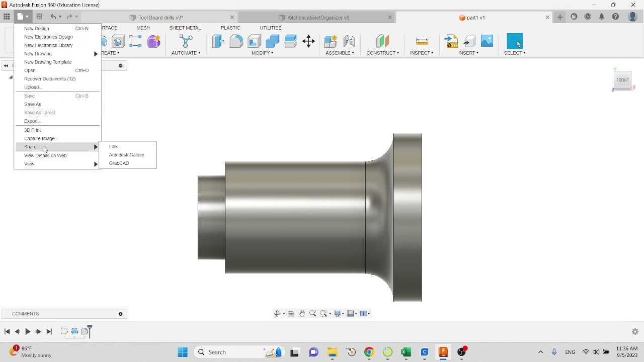This screenshot has width=644, height=362.
Task: Play the timeline
Action: [x=28, y=332]
